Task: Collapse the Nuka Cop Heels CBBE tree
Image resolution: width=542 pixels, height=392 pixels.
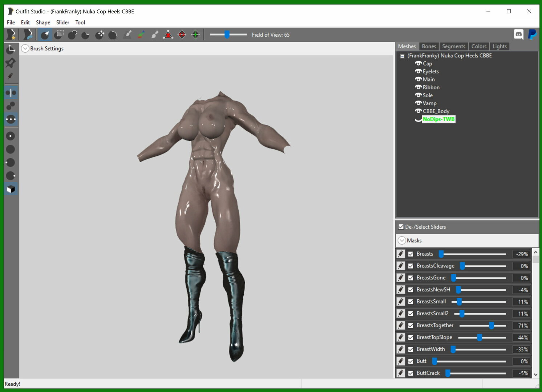Action: point(402,56)
